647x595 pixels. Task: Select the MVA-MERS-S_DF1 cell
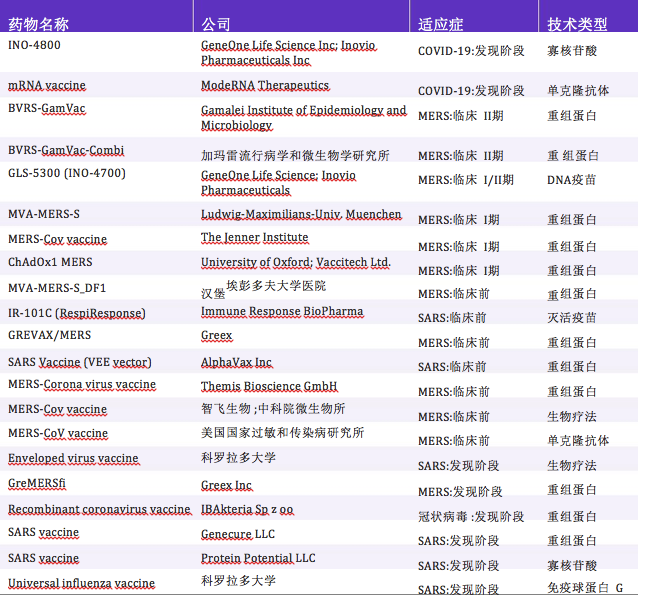tap(57, 288)
